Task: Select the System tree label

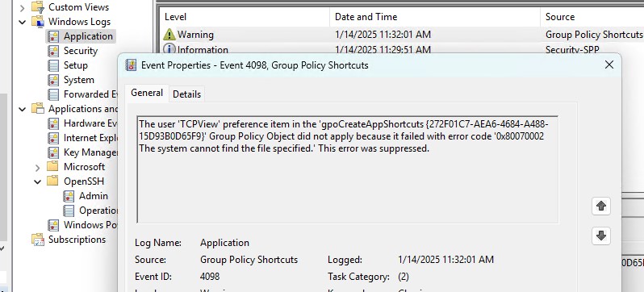Action: click(79, 80)
